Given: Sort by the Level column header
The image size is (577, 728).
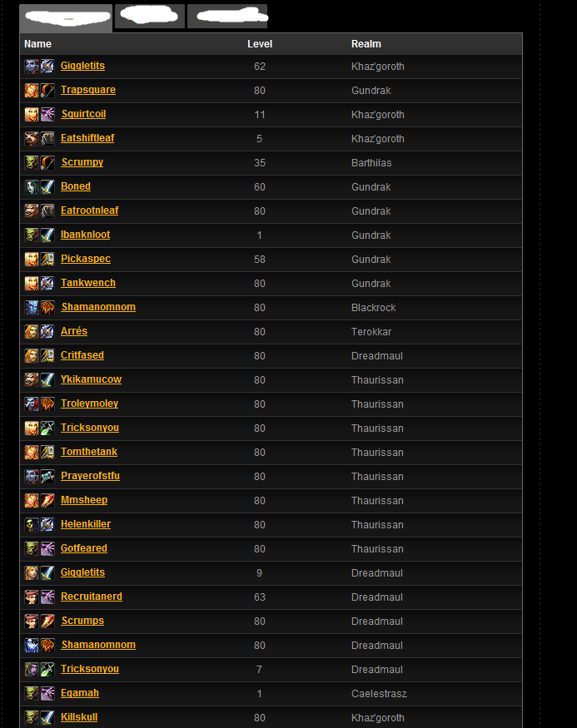Looking at the screenshot, I should (260, 44).
